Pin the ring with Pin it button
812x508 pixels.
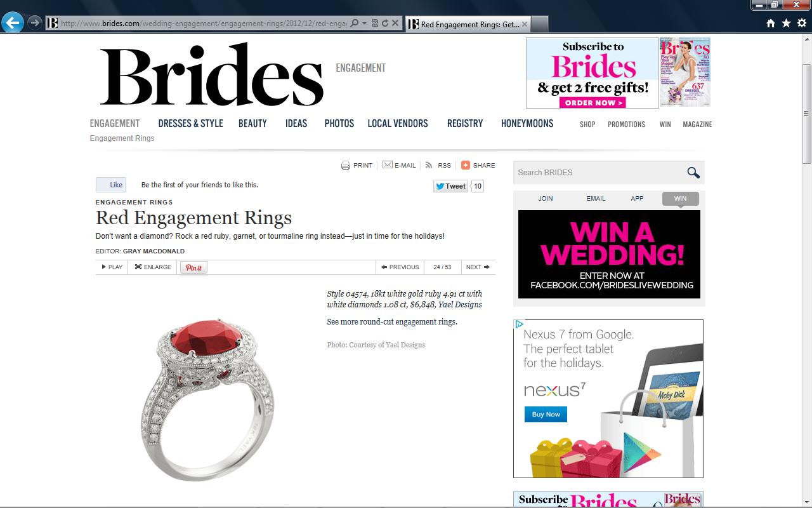pos(193,267)
